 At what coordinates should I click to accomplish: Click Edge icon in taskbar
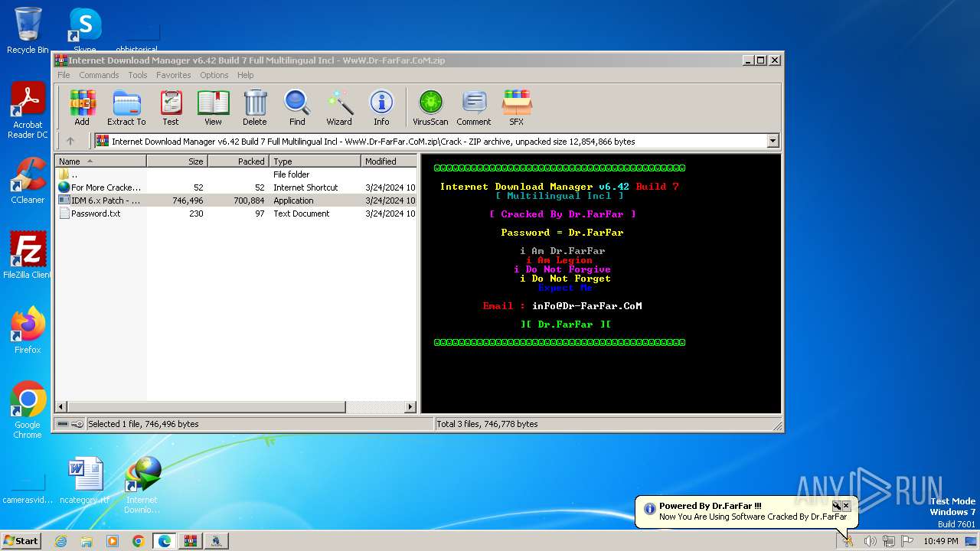point(165,541)
